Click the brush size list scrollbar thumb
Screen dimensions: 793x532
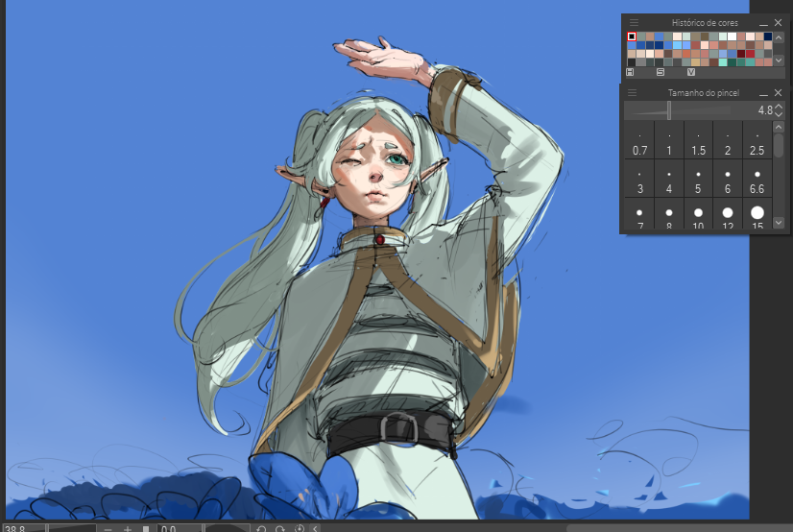[x=779, y=146]
